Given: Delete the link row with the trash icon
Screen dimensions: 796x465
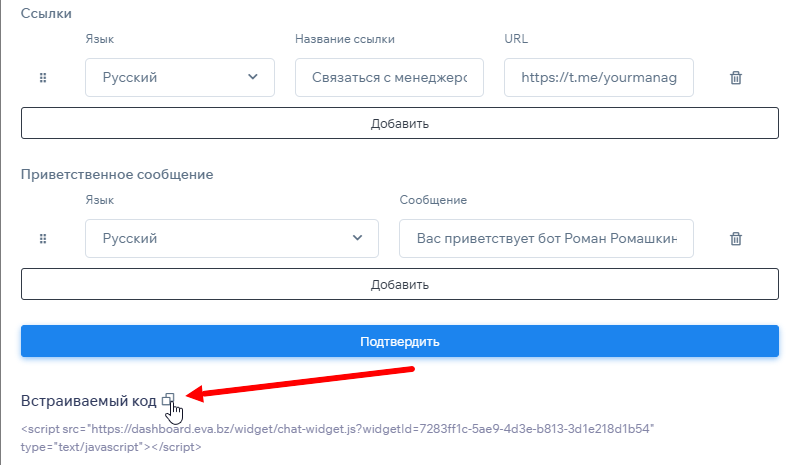Looking at the screenshot, I should (736, 78).
